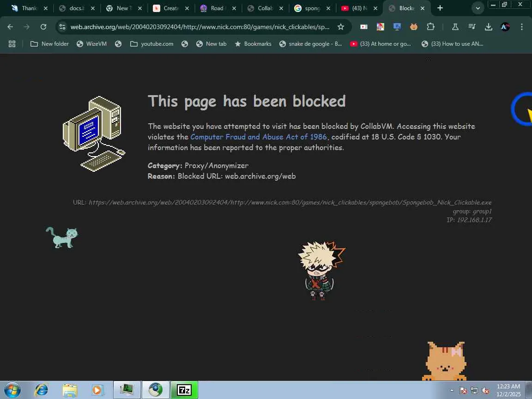Open the New folder bookmark folder
532x399 pixels.
tap(49, 44)
